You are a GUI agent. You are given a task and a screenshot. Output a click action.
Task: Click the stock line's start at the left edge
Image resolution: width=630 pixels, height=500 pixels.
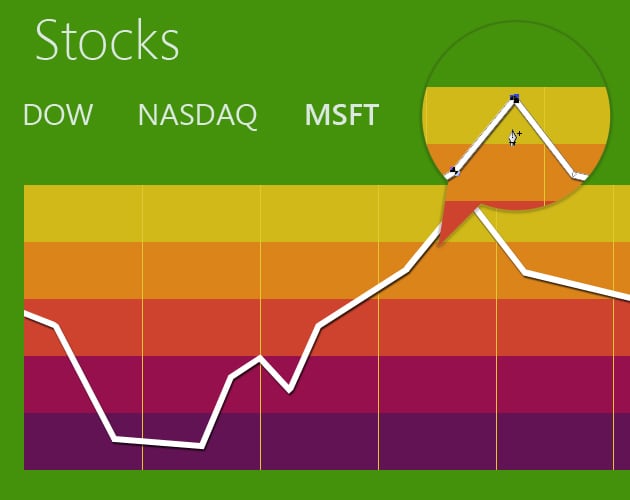(28, 315)
